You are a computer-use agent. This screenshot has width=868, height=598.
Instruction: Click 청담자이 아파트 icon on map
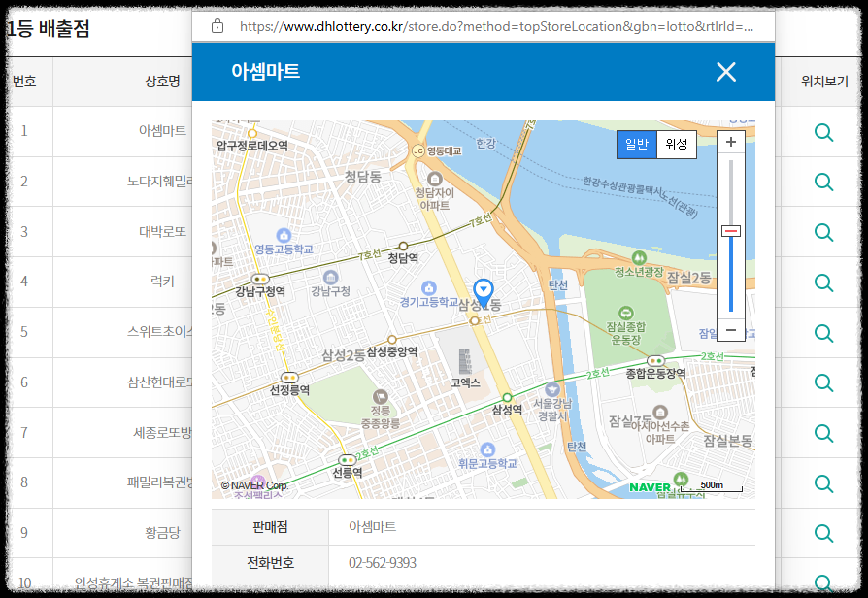pos(435,179)
